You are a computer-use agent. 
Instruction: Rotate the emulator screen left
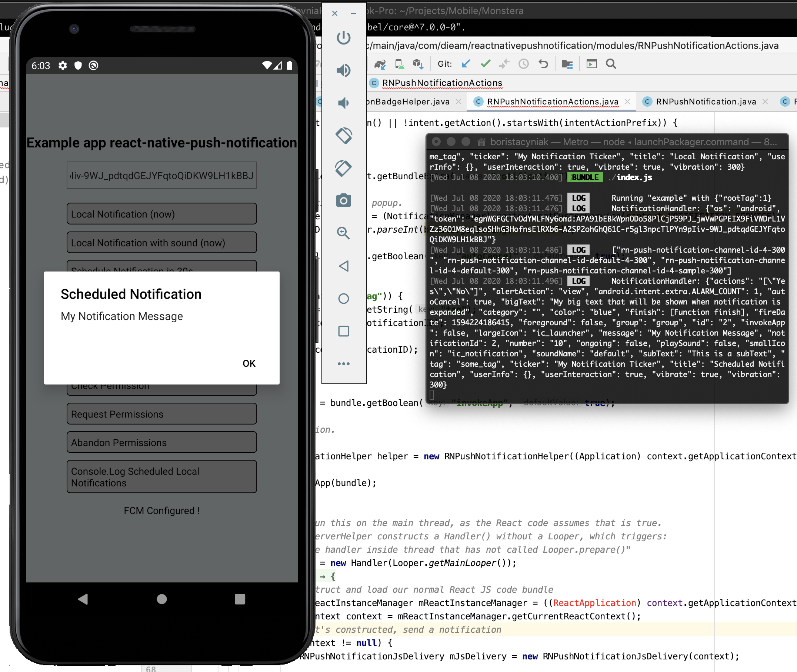point(344,135)
